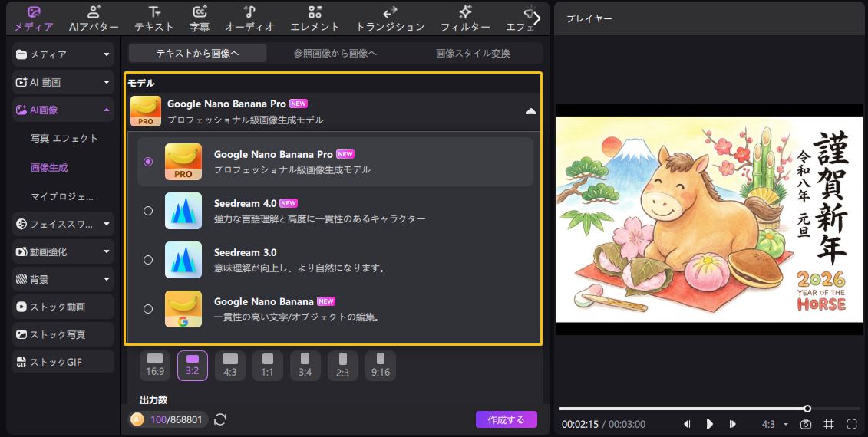Select Seedream 4.0 radio button
Image resolution: width=868 pixels, height=437 pixels.
click(x=148, y=211)
